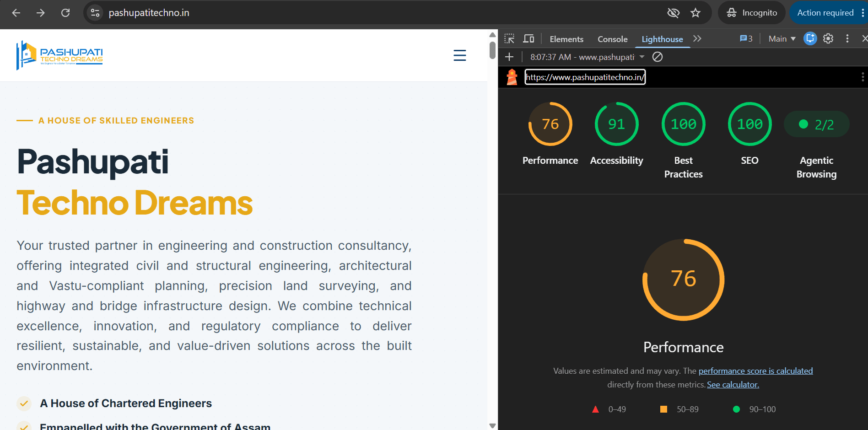868x430 pixels.
Task: Click the audited URL link
Action: (585, 77)
